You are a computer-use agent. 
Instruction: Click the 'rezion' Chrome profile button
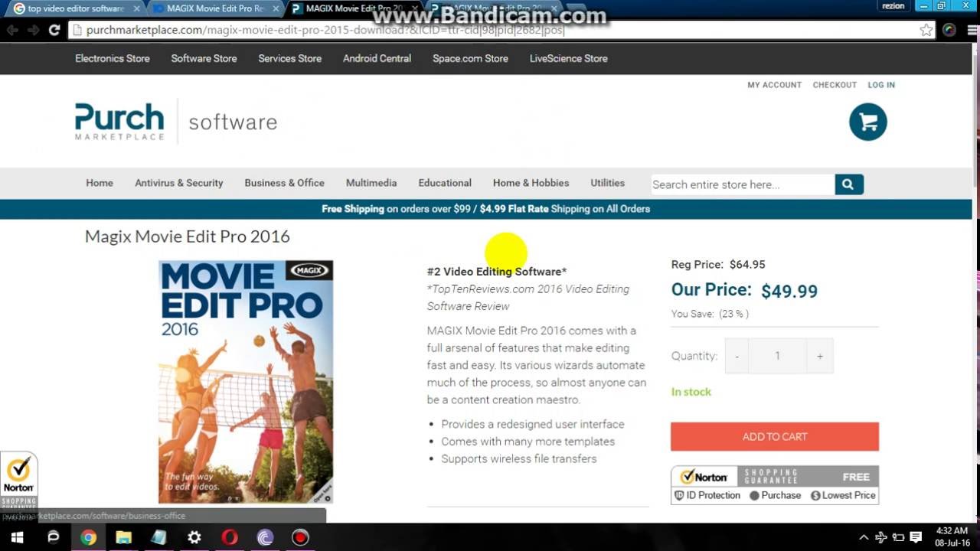click(x=893, y=6)
